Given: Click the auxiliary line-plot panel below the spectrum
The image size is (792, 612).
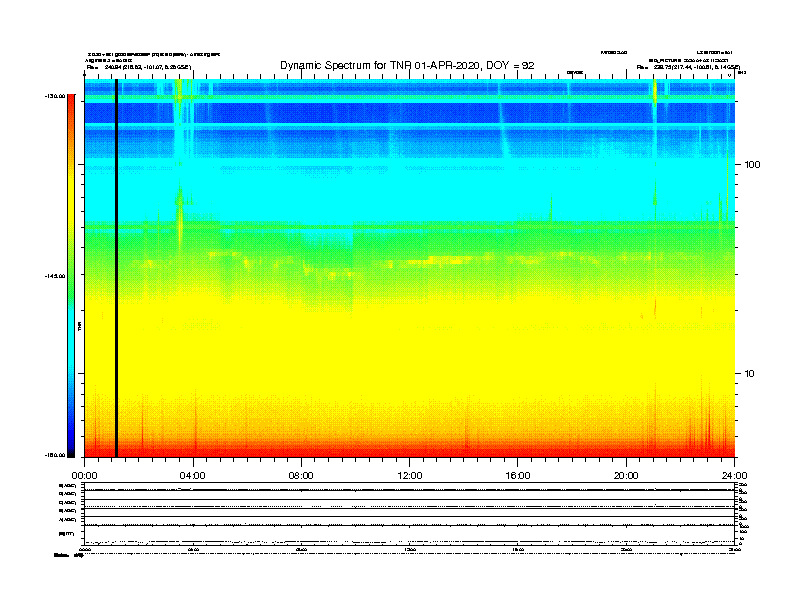Looking at the screenshot, I should point(410,513).
